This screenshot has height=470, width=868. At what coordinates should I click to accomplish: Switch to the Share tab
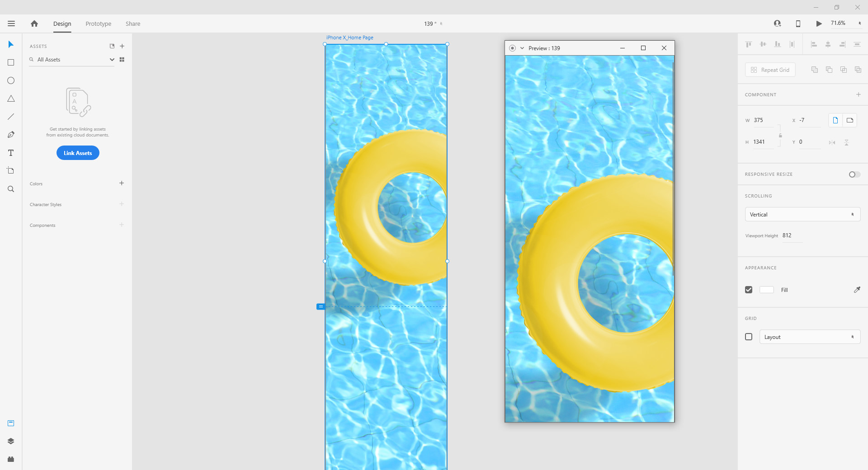[133, 23]
